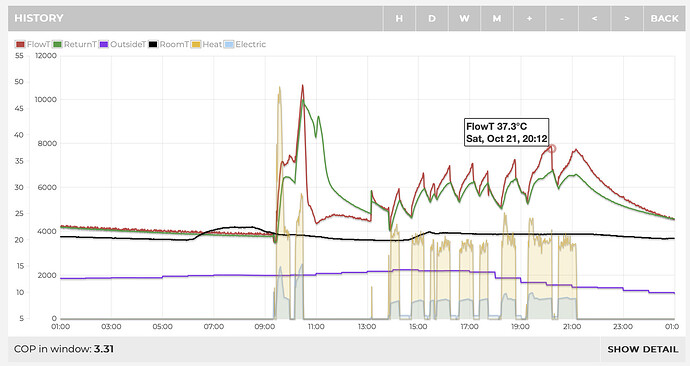This screenshot has height=366, width=690.
Task: Click the COP in window value 3.31
Action: [104, 349]
